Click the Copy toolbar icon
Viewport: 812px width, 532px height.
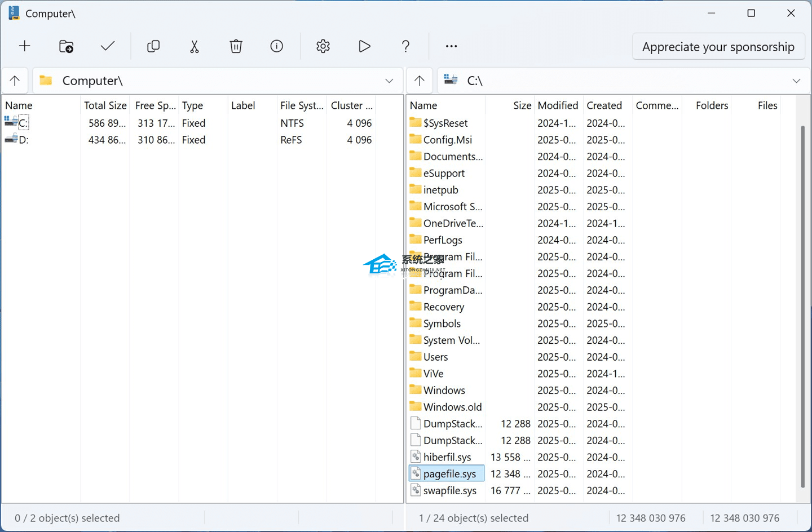click(153, 46)
